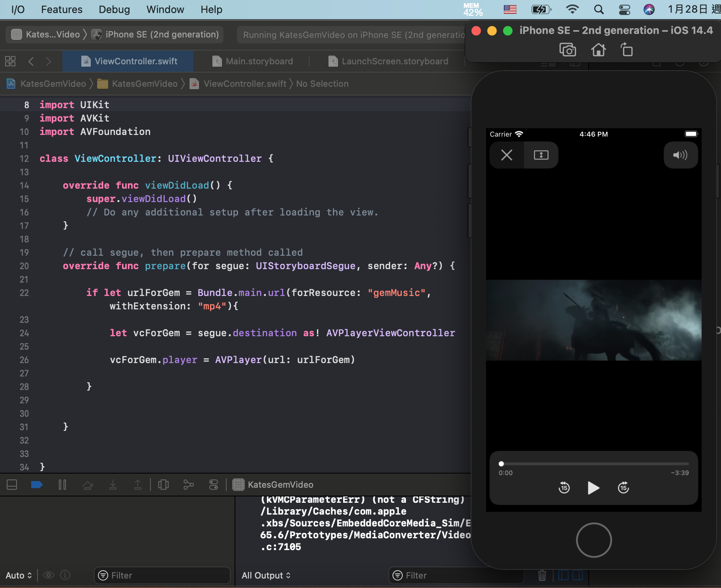This screenshot has width=721, height=588.
Task: Click KatesGemVideo folder in breadcrumb path
Action: [145, 84]
